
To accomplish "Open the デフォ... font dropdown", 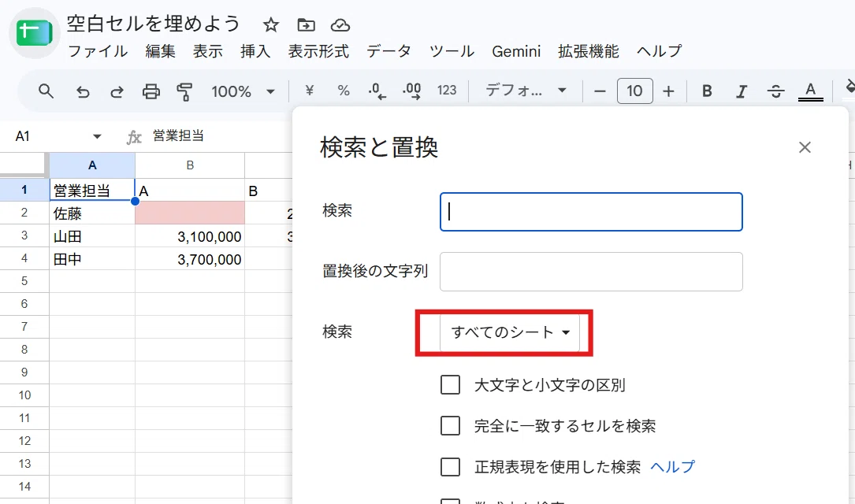I will pyautogui.click(x=526, y=91).
